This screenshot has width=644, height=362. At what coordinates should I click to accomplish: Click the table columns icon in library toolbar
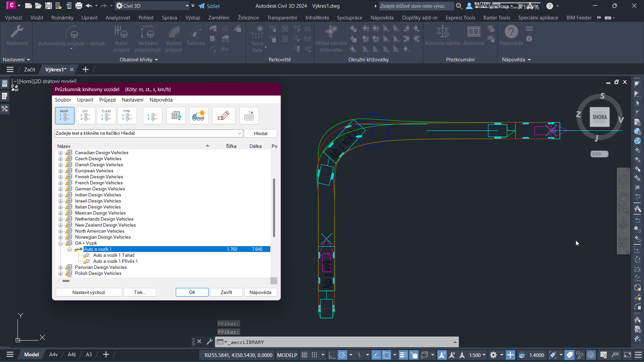(x=249, y=116)
